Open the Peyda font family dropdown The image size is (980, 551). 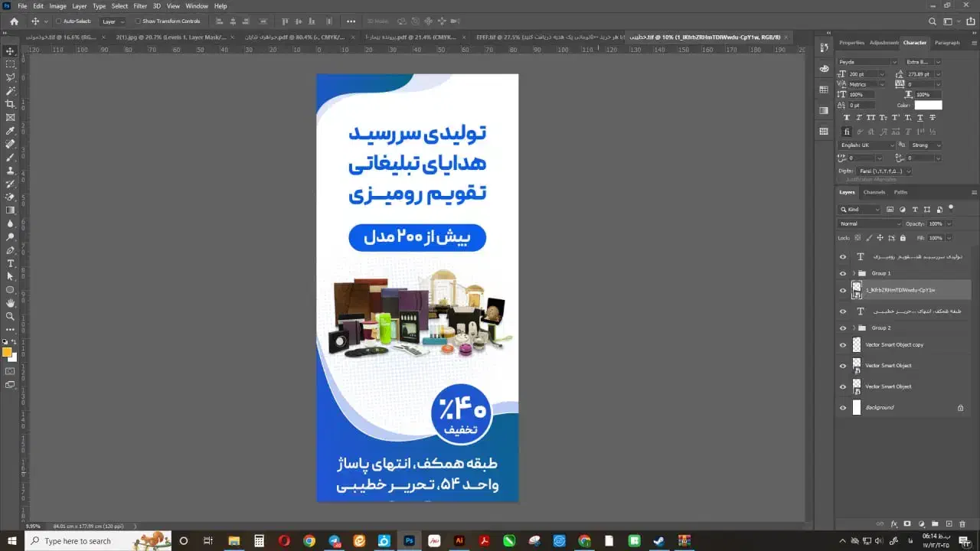tap(867, 62)
